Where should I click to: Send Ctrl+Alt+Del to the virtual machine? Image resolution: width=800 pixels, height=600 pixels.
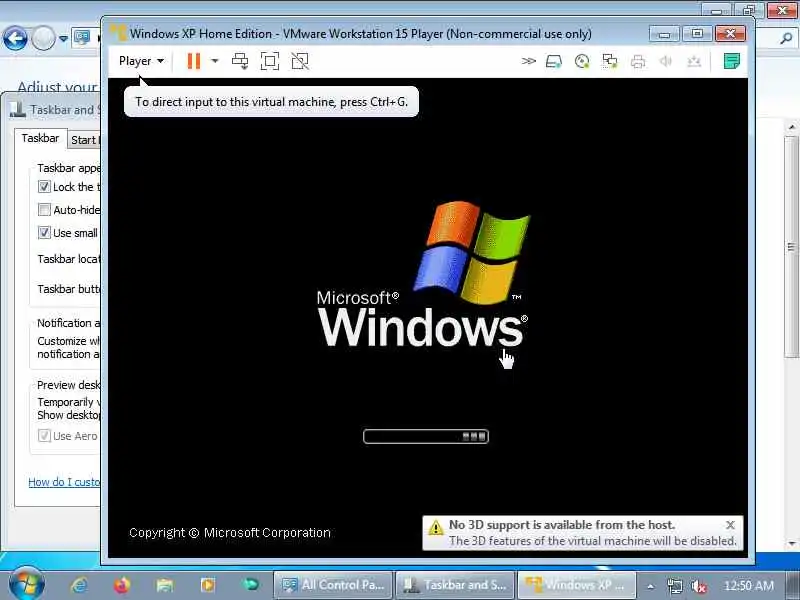click(x=240, y=61)
